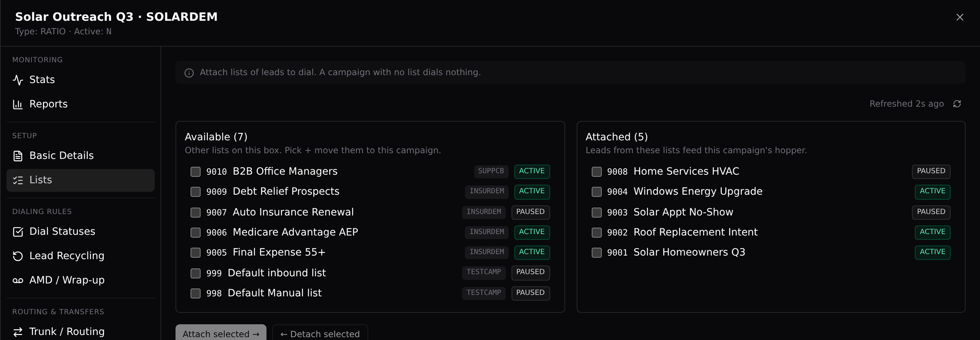
Task: Click the ACTIVE badge on Solar Homeowners Q3
Action: pos(932,252)
